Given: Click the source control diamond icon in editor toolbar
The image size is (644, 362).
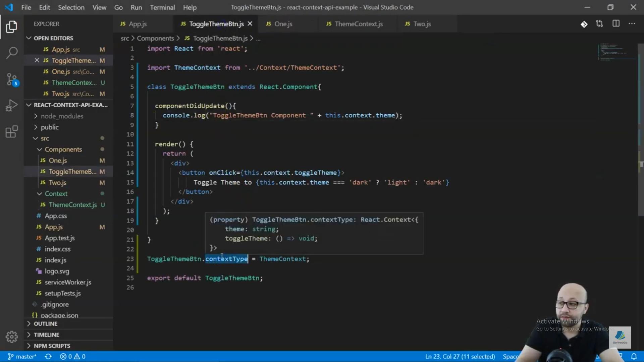Looking at the screenshot, I should pyautogui.click(x=584, y=24).
